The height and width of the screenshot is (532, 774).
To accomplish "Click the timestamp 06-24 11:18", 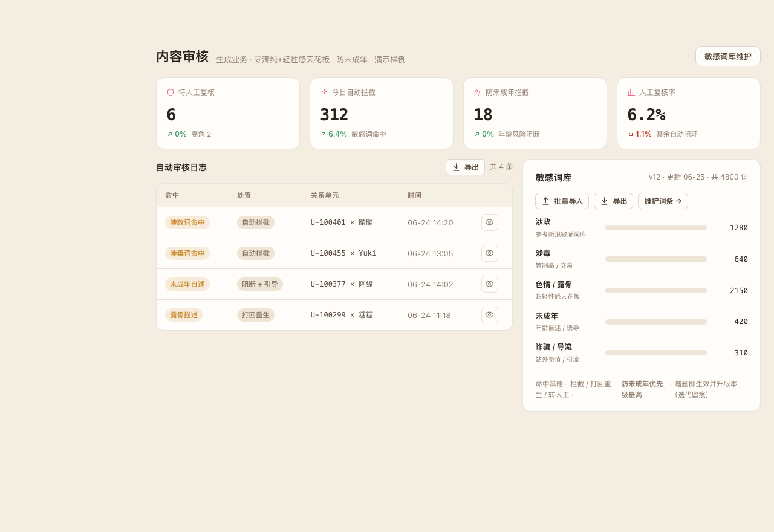I will (429, 315).
